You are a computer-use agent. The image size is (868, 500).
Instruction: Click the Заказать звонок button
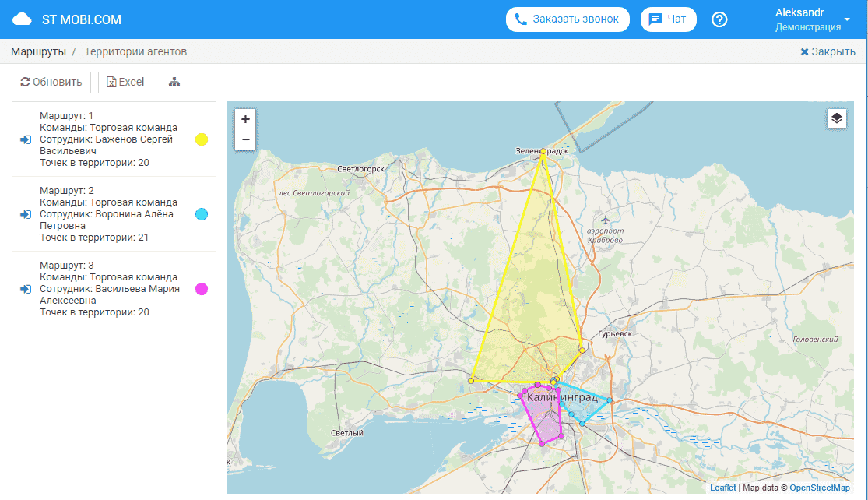567,19
